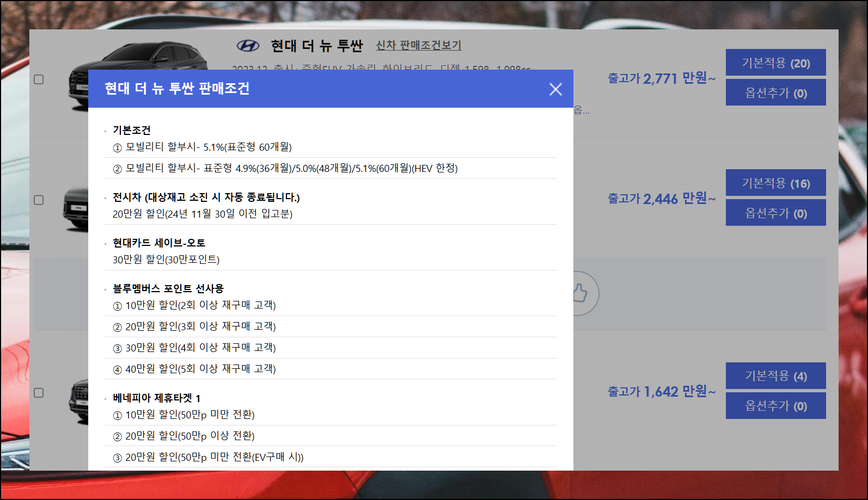Click the popup title 현대 더 뉴 투싼 판매조건

pyautogui.click(x=177, y=88)
